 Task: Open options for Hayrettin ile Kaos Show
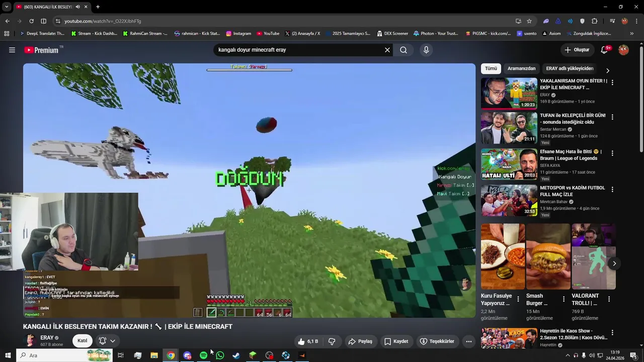612,332
